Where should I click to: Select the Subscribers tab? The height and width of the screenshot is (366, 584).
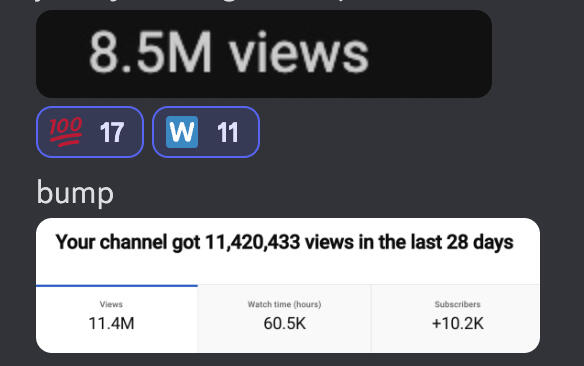(456, 319)
